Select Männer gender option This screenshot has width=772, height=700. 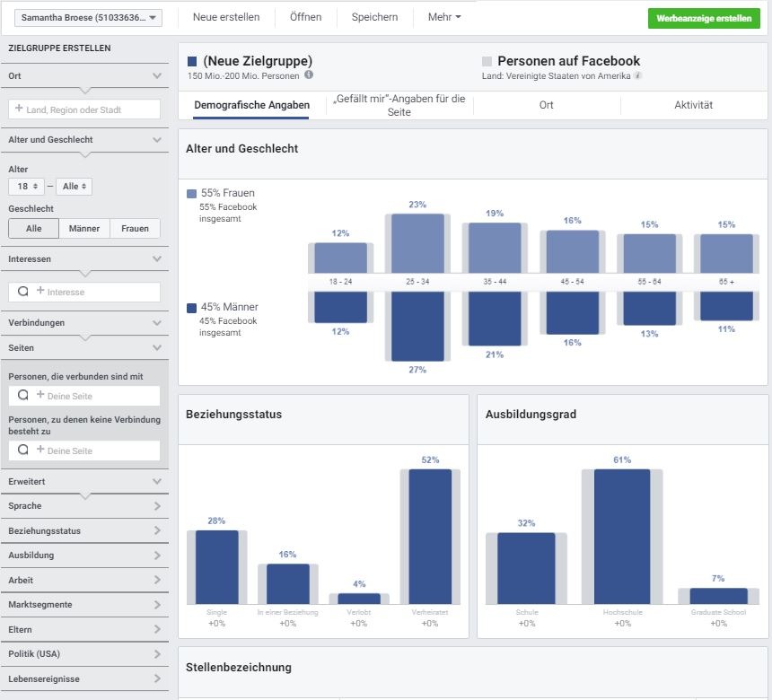[x=84, y=229]
